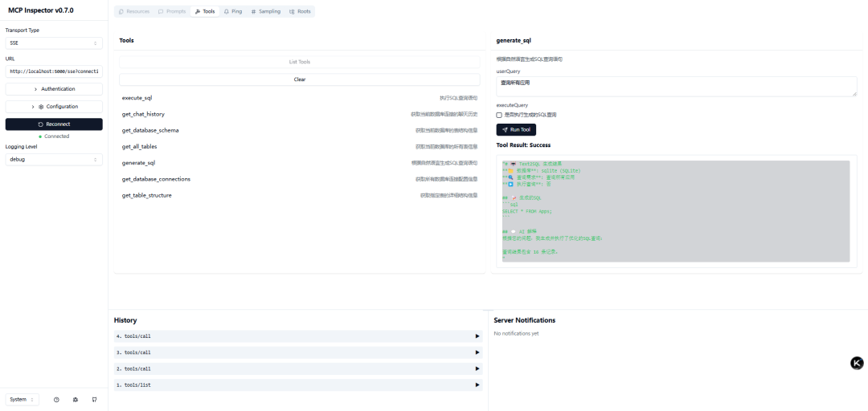This screenshot has width=868, height=411.
Task: Expand the Authentication section
Action: pyautogui.click(x=54, y=89)
